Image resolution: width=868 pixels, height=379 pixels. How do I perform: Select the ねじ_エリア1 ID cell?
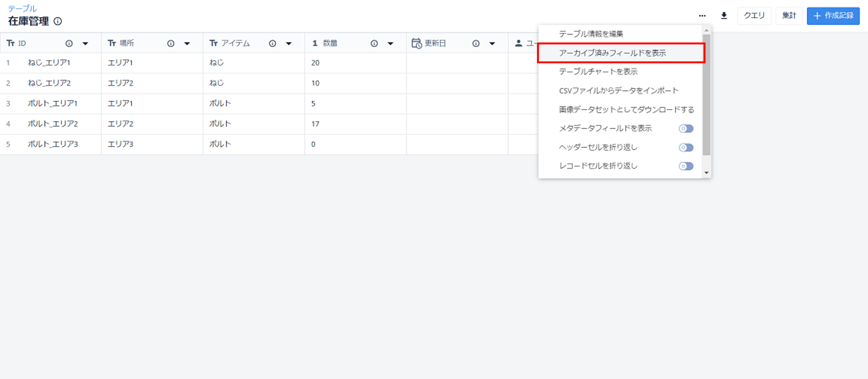tap(50, 63)
